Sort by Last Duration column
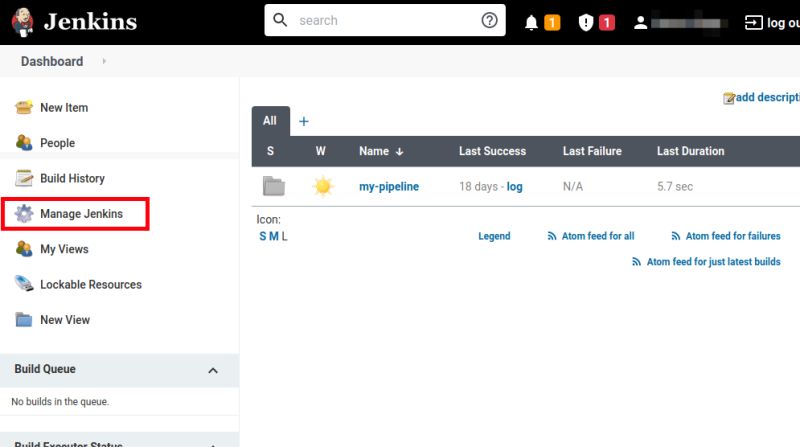 coord(690,151)
